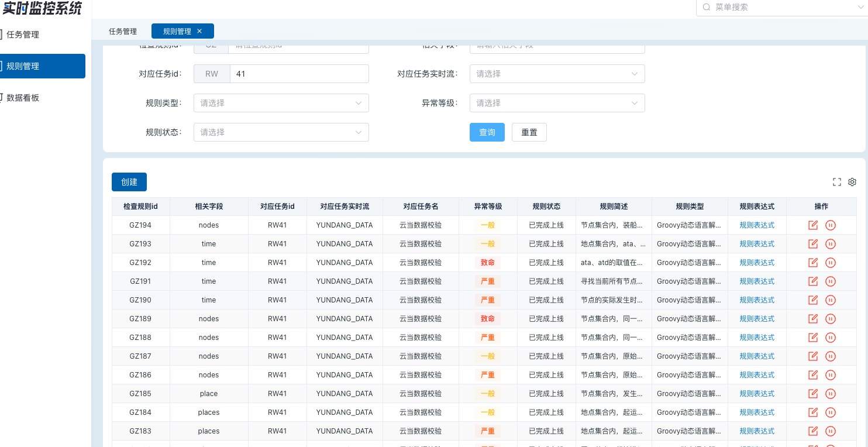Screen dimensions: 868x447
Task: Click cell GZ188
Action: point(140,338)
